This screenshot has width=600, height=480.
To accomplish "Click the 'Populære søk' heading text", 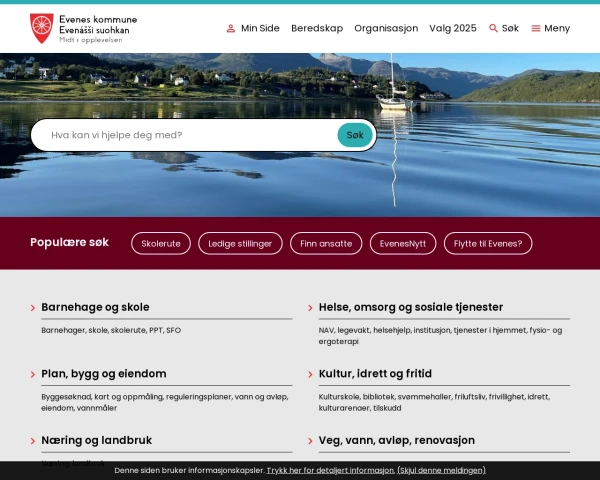I will pos(69,242).
